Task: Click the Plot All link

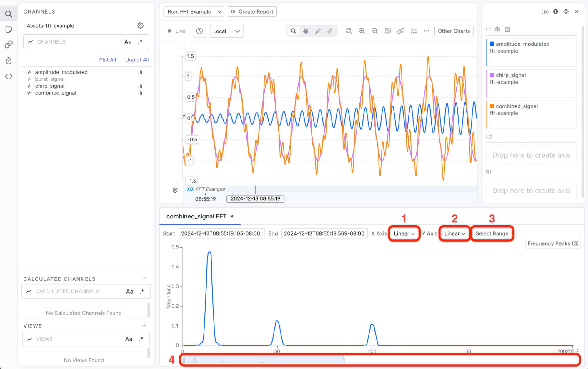Action: tap(107, 60)
